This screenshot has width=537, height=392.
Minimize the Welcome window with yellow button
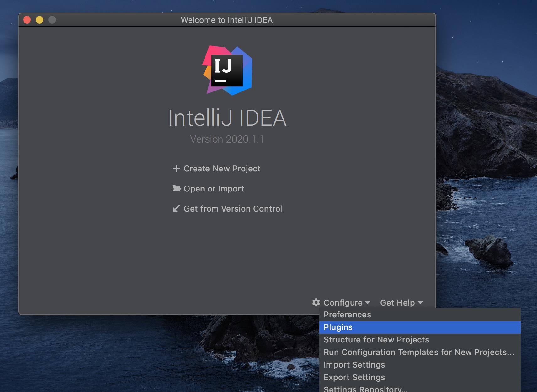coord(40,20)
